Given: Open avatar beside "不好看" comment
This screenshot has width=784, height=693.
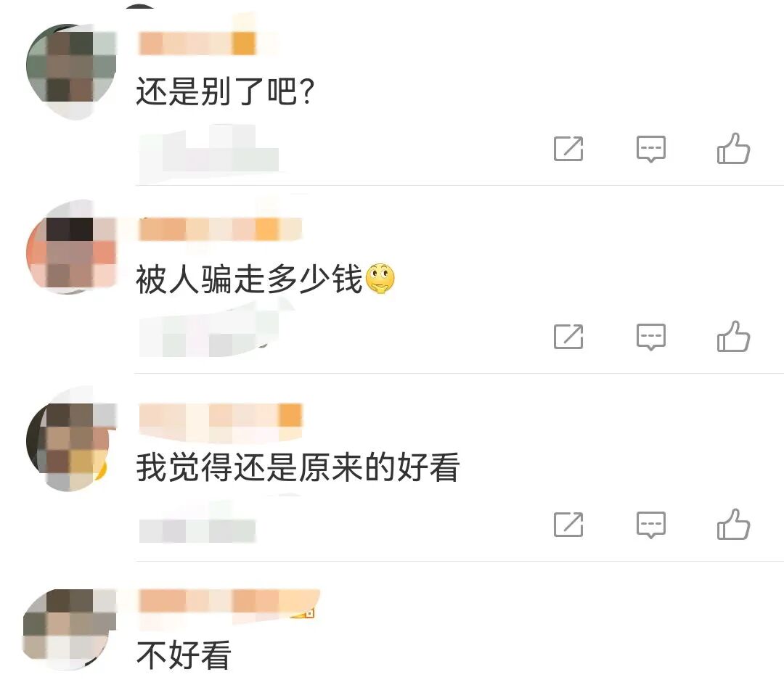Looking at the screenshot, I should tap(70, 628).
